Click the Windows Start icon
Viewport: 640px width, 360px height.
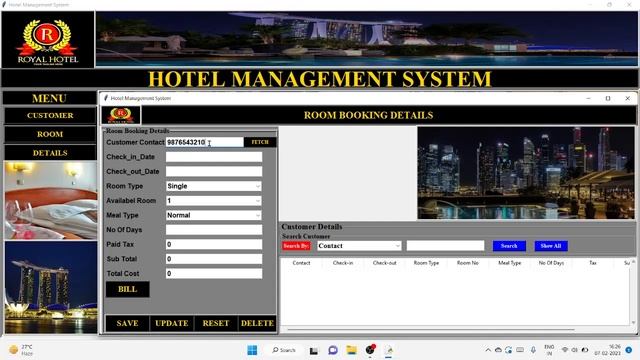click(252, 350)
